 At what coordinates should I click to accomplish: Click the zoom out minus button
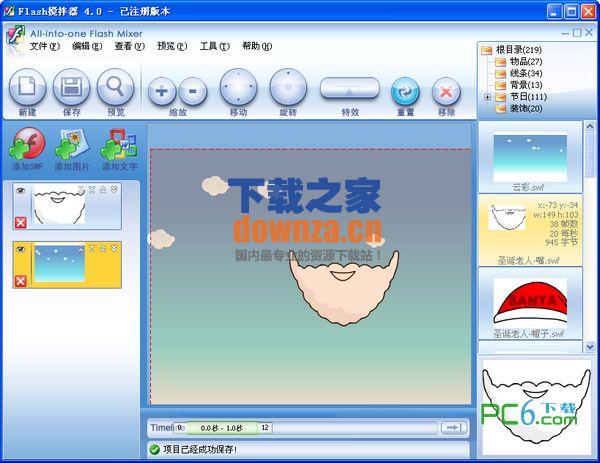(x=193, y=91)
